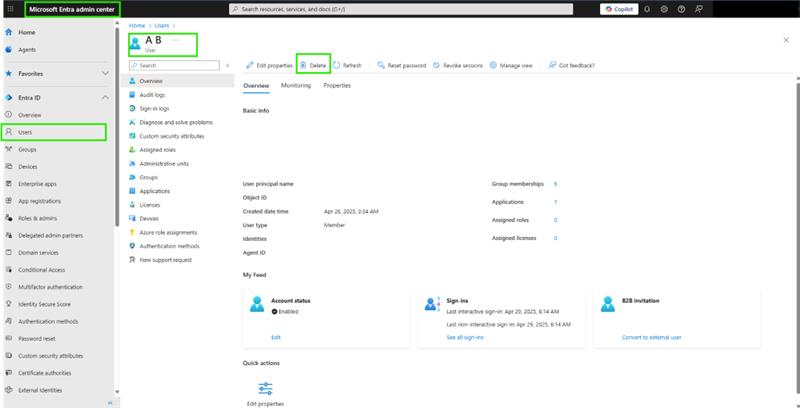Close the user blade with the X
This screenshot has width=800, height=408.
tap(786, 40)
